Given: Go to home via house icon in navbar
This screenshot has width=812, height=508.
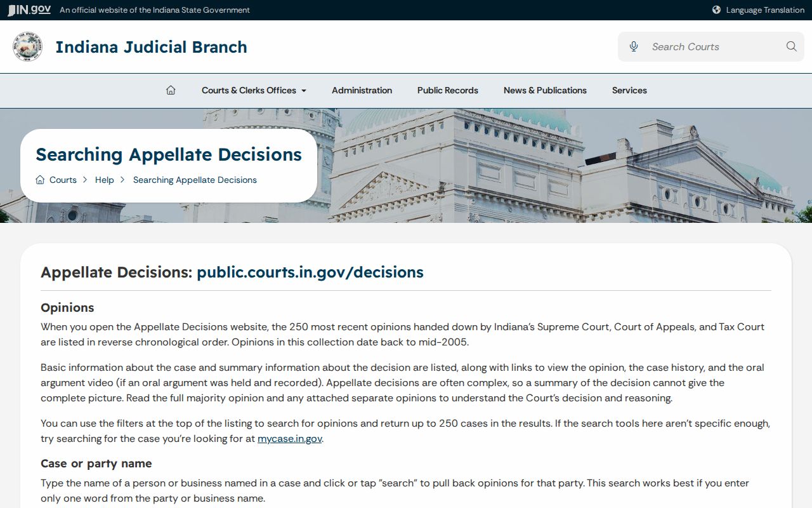Looking at the screenshot, I should click(171, 90).
